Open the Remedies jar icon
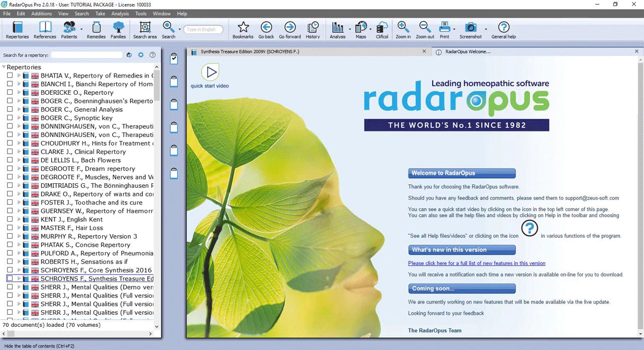The height and width of the screenshot is (350, 644). point(96,30)
